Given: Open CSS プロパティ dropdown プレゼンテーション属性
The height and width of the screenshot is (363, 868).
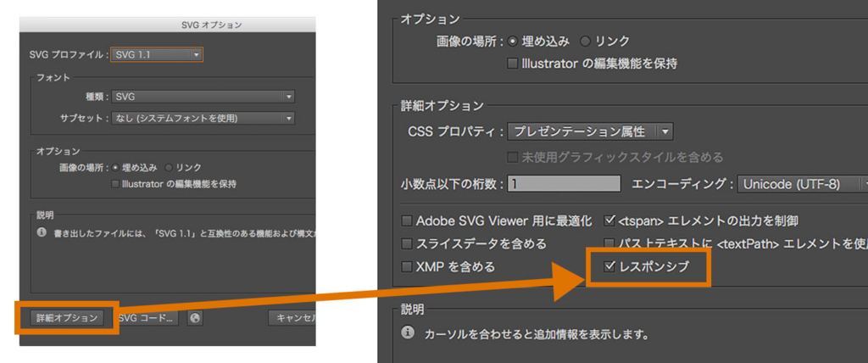Looking at the screenshot, I should (x=590, y=132).
